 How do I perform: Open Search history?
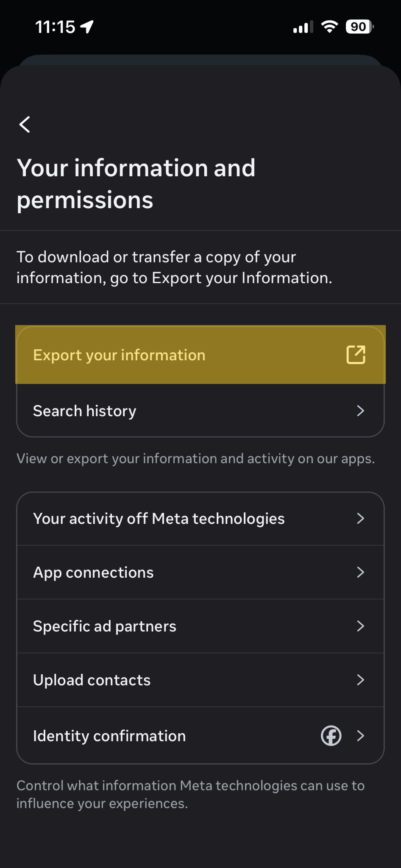(x=200, y=411)
